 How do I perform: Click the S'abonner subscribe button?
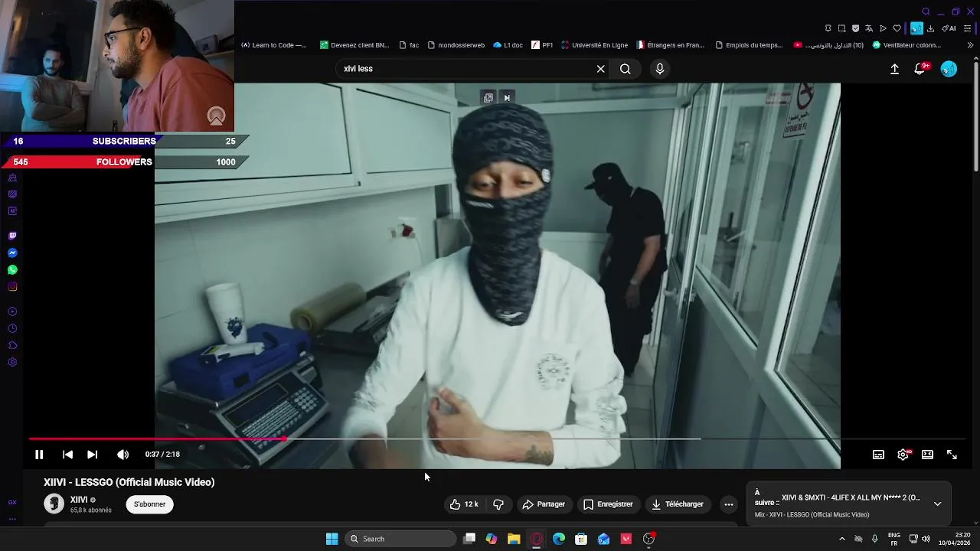(x=150, y=504)
